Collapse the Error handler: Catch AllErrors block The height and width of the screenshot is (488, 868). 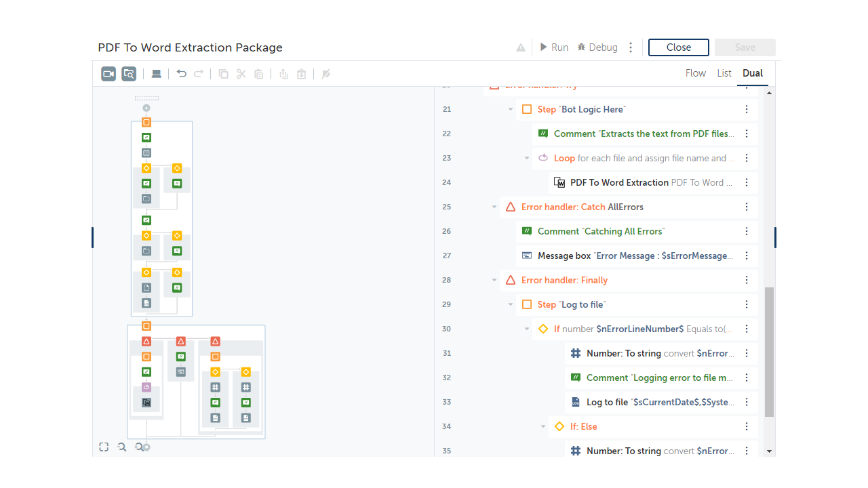(x=494, y=207)
